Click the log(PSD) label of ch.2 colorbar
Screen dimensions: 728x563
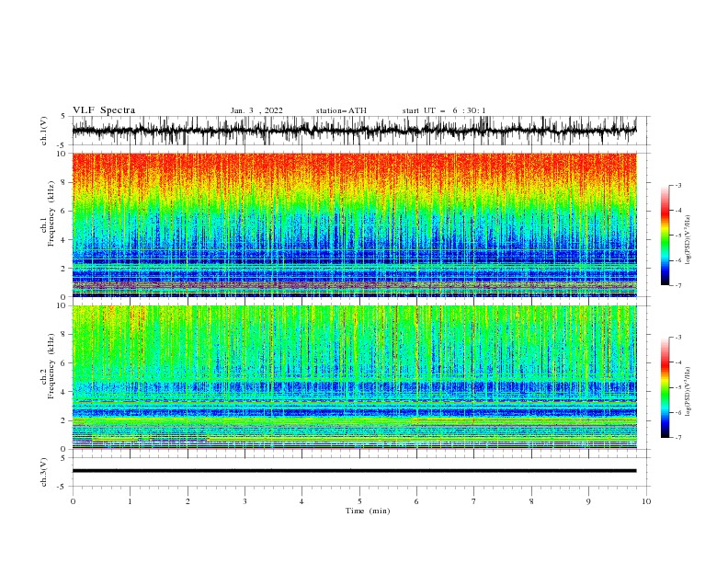coord(688,391)
